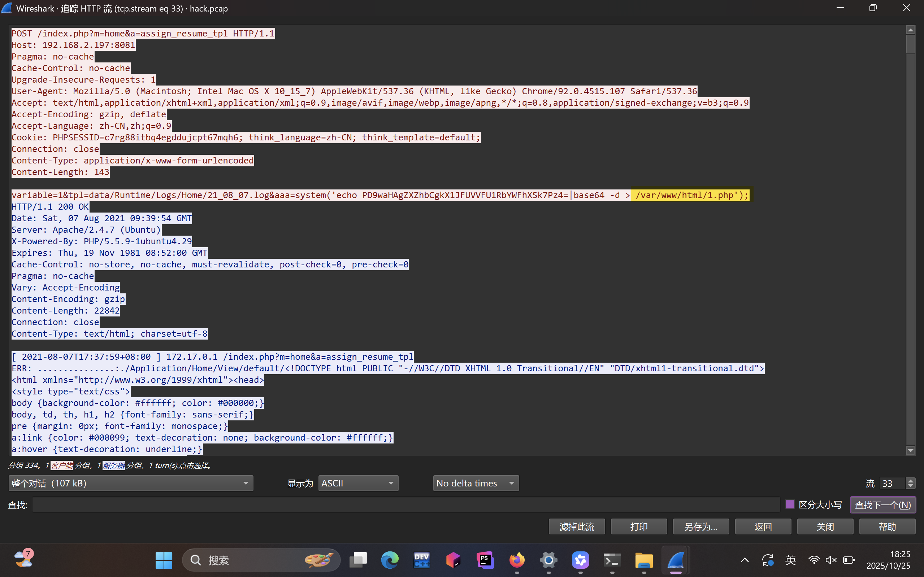Launch Microsoft Edge from the taskbar

pyautogui.click(x=390, y=560)
